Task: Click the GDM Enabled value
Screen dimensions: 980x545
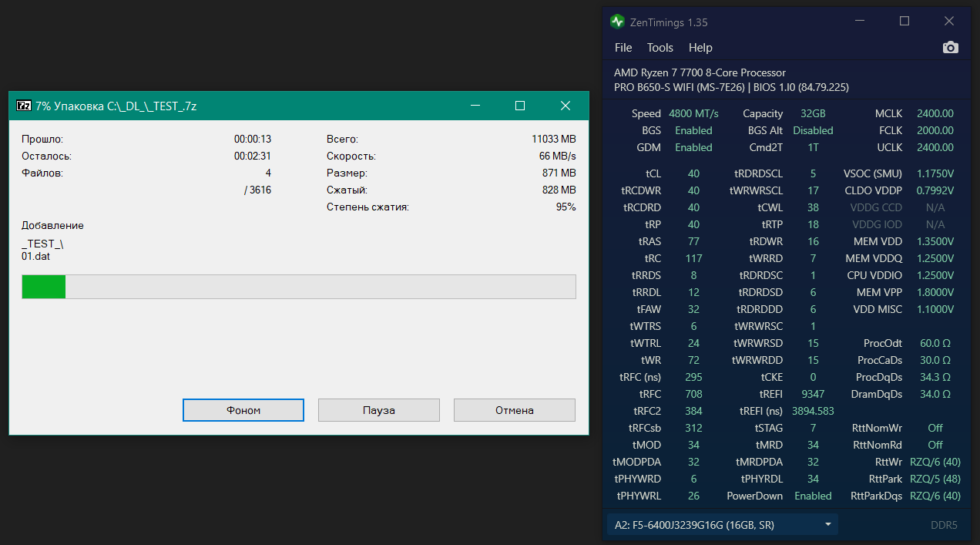Action: tap(693, 147)
